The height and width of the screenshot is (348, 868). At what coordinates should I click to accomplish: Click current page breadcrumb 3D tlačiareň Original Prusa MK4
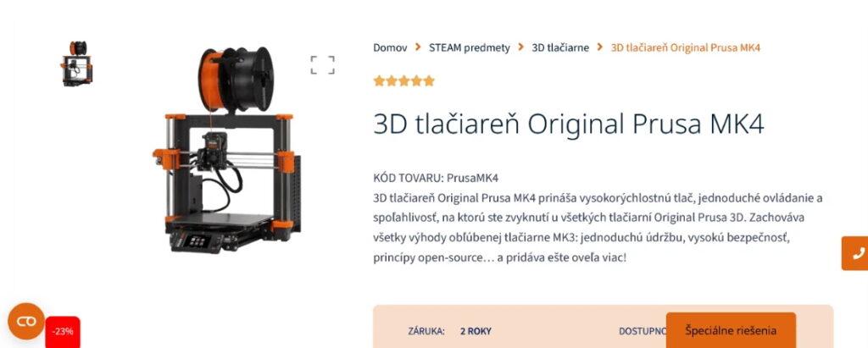685,47
